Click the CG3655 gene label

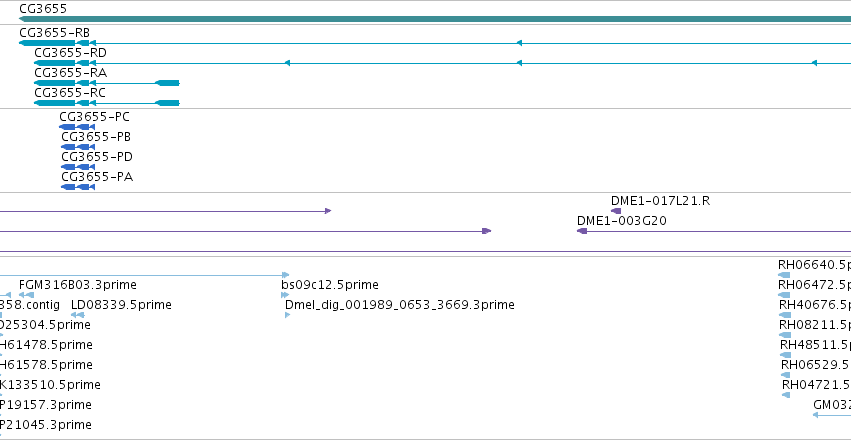[x=43, y=9]
